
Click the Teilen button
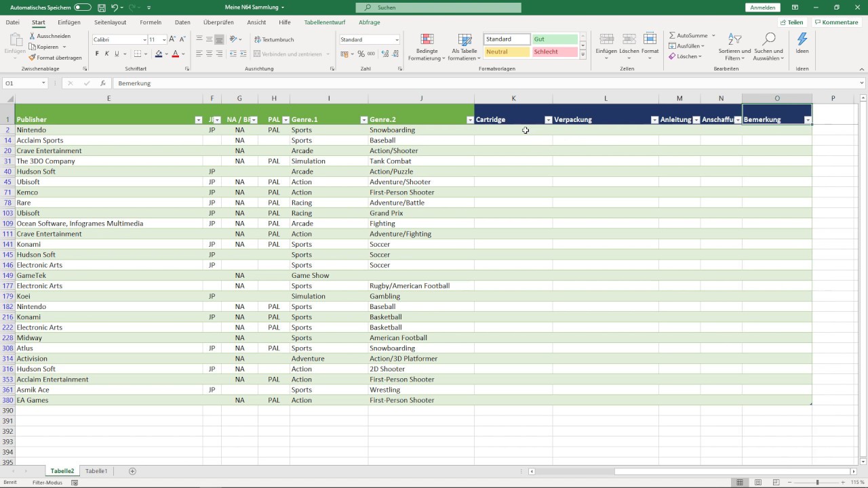click(791, 22)
